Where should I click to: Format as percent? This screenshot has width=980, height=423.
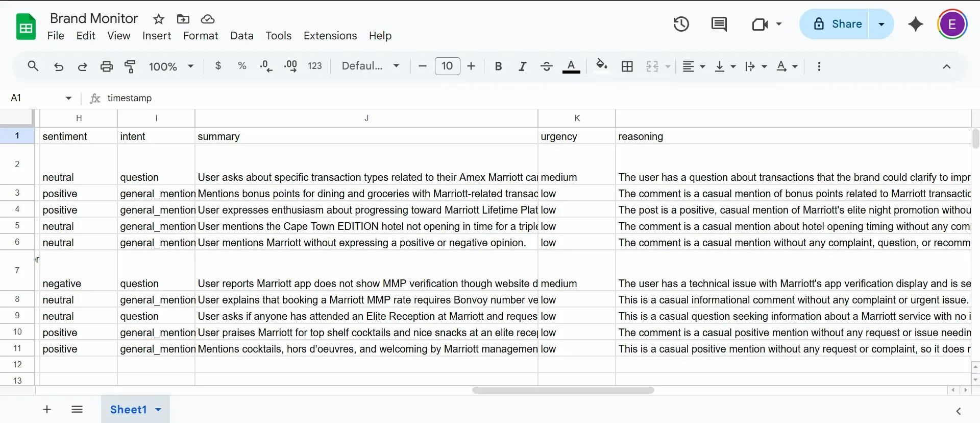coord(242,66)
